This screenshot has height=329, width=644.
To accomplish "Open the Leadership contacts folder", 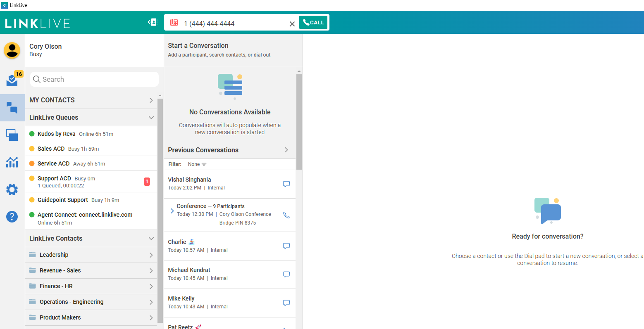I will (x=91, y=255).
